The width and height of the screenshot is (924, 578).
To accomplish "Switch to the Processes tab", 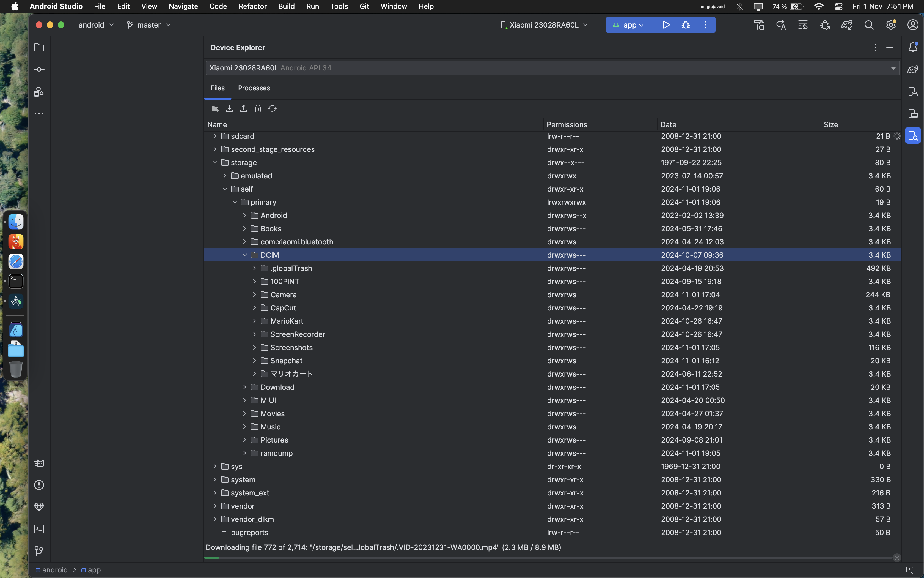I will [x=254, y=88].
